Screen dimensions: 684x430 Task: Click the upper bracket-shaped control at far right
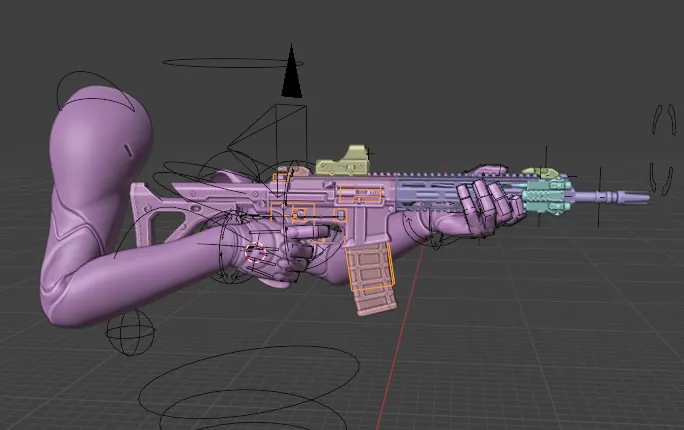pyautogui.click(x=658, y=119)
